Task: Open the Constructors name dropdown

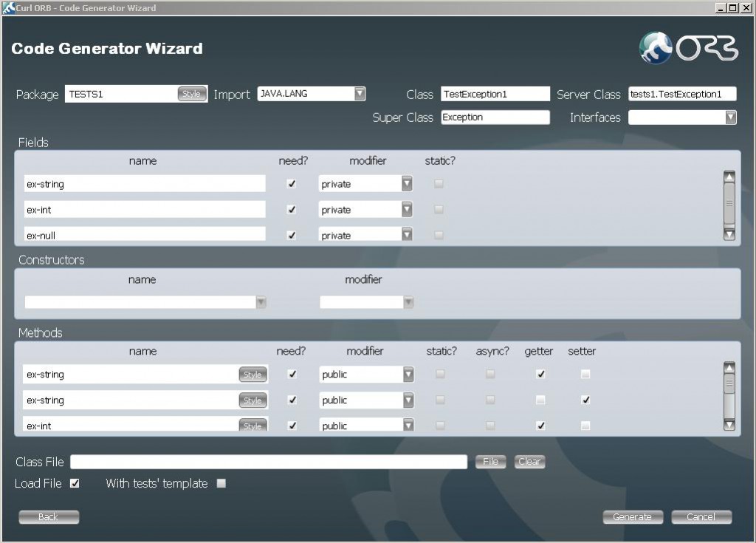Action: tap(261, 302)
